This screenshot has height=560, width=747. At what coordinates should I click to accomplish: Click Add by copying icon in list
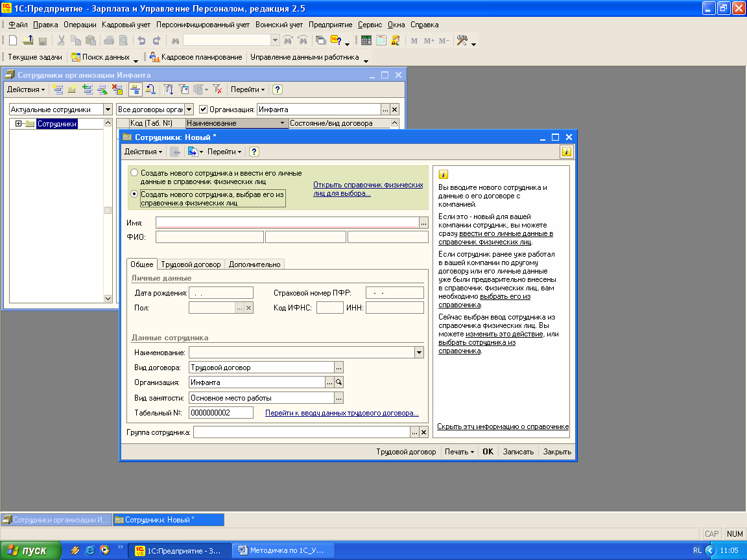click(x=87, y=89)
